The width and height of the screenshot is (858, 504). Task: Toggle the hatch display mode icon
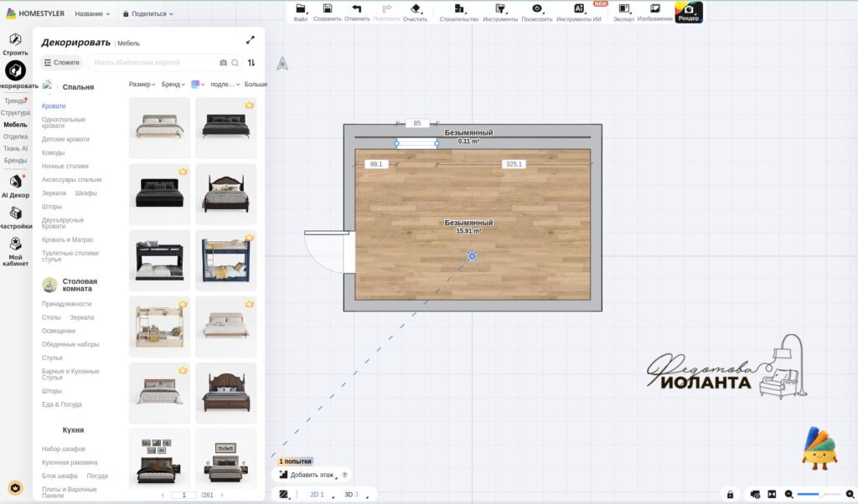coord(283,494)
